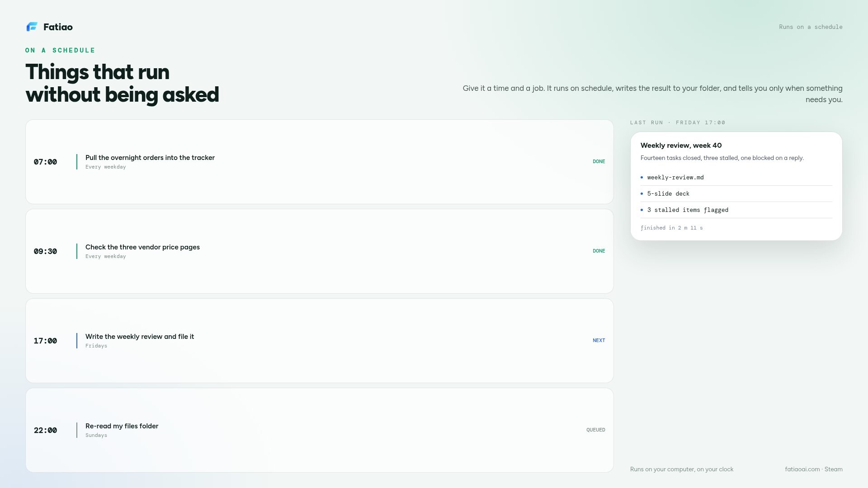868x488 pixels.
Task: Select 'Runs on a schedule' header text
Action: point(811,27)
